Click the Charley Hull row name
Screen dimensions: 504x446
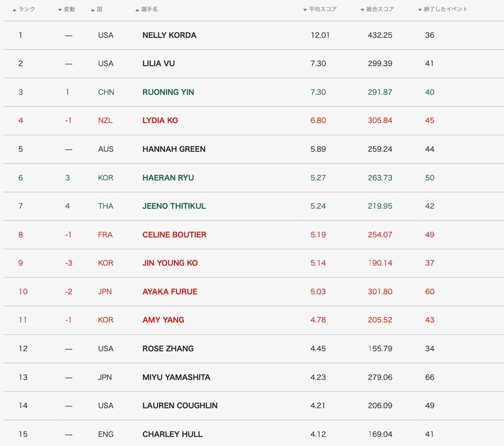coord(172,434)
